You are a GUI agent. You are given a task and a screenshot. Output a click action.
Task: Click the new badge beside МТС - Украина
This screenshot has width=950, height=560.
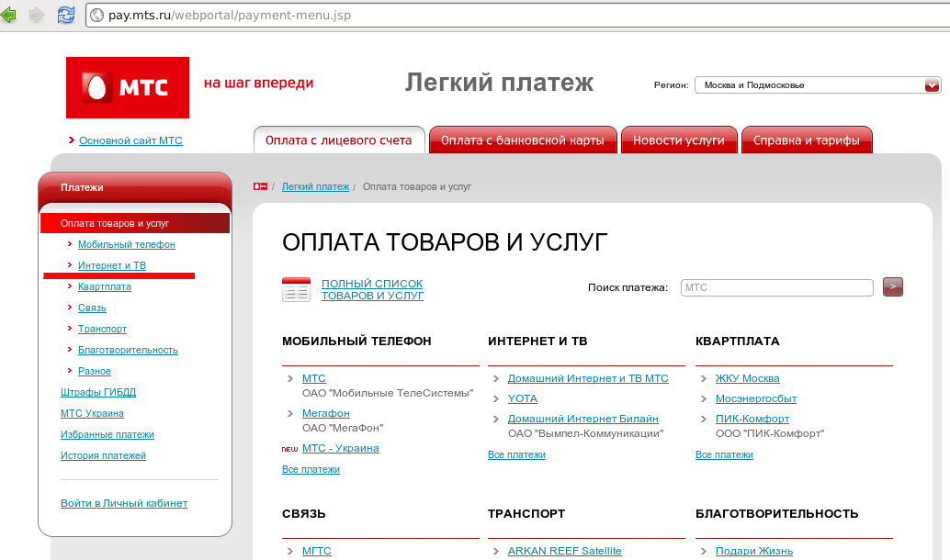pyautogui.click(x=289, y=449)
